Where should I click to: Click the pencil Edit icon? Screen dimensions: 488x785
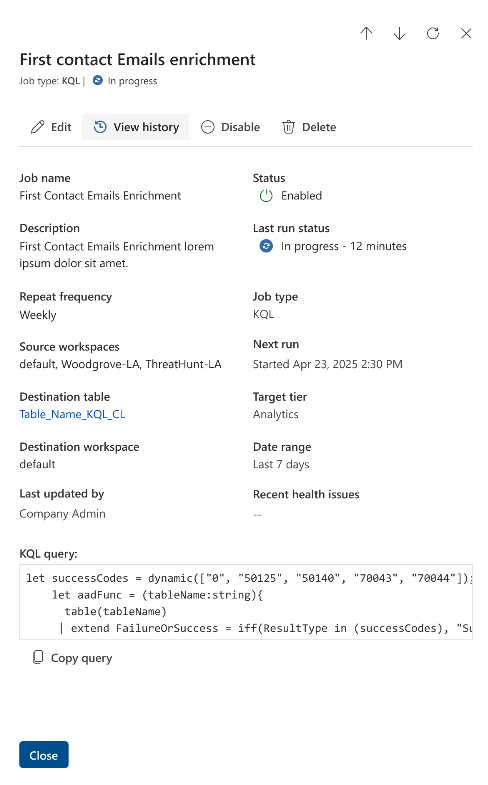38,127
